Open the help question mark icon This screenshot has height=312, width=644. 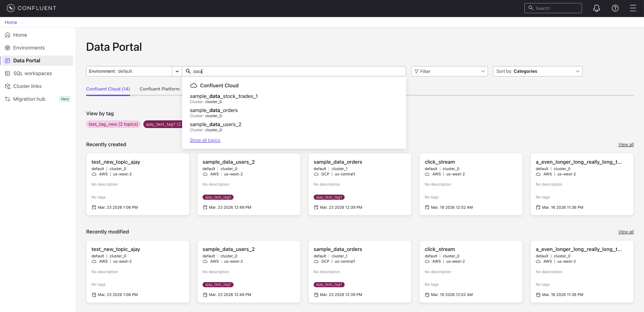pyautogui.click(x=615, y=8)
